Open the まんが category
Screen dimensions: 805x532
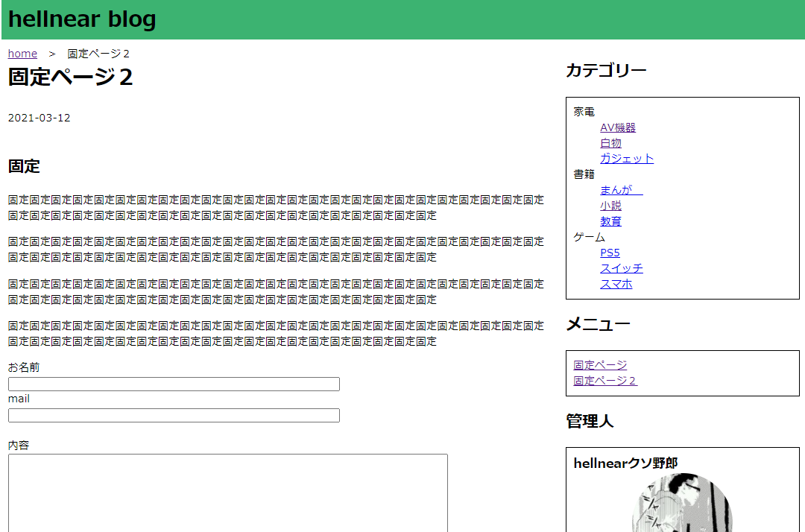pos(621,190)
